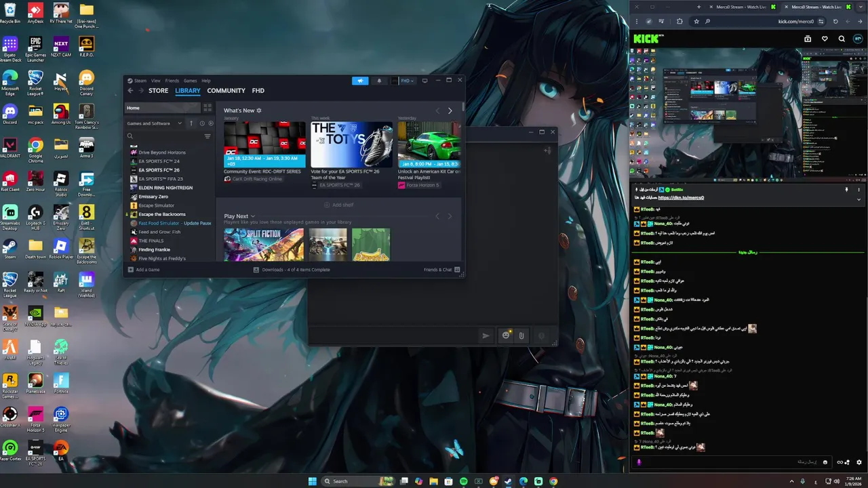Toggle sort by recent activity clock
Image resolution: width=868 pixels, height=488 pixels.
(201, 123)
